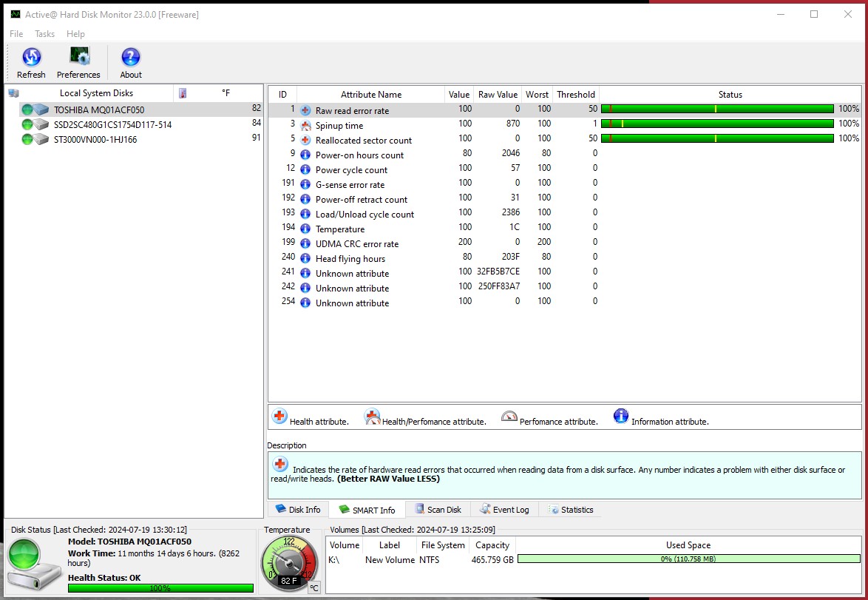Open Preferences from the toolbar
The width and height of the screenshot is (868, 600).
(78, 58)
